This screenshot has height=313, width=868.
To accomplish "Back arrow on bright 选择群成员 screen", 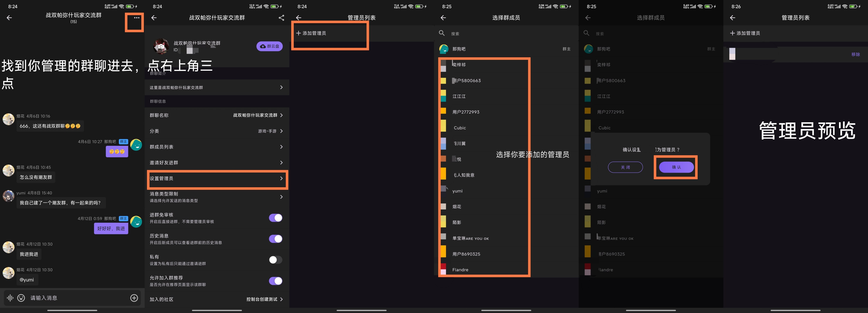I will 443,18.
